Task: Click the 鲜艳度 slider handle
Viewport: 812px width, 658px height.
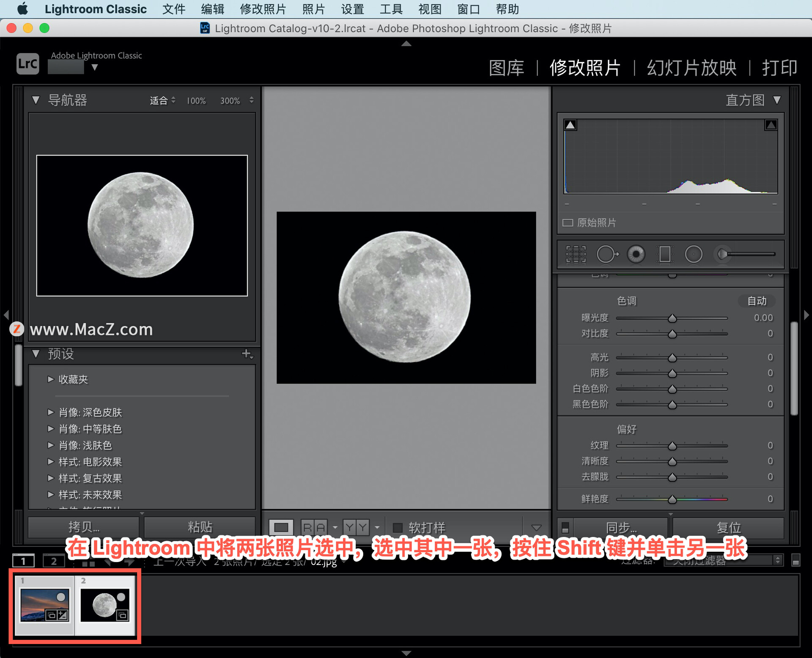Action: (x=672, y=499)
